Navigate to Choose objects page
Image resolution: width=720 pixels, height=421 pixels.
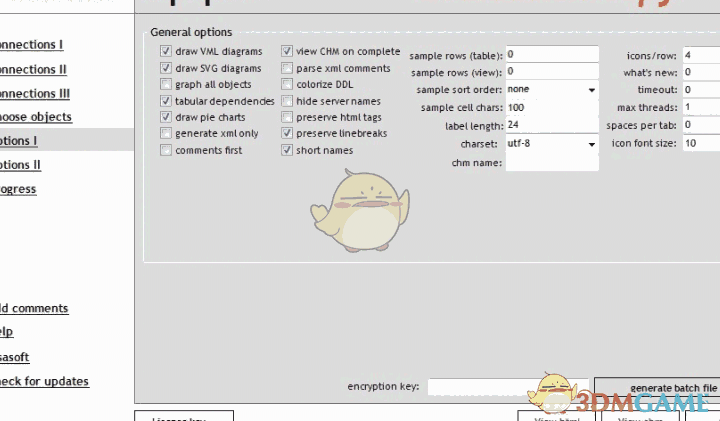coord(36,117)
